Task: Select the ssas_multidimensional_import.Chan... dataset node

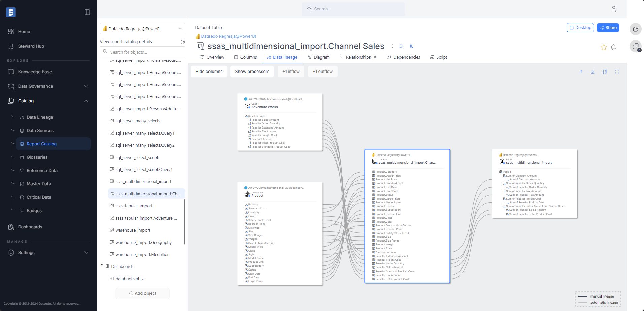Action: click(x=407, y=216)
